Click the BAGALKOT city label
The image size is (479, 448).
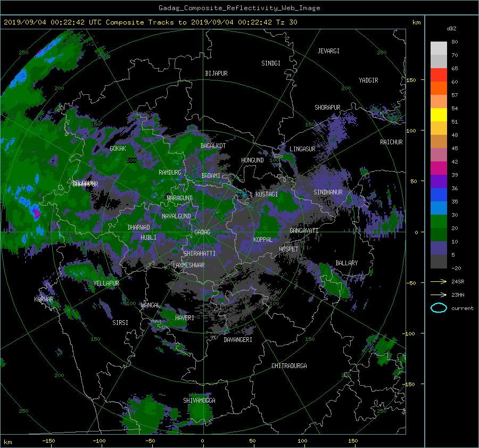213,146
